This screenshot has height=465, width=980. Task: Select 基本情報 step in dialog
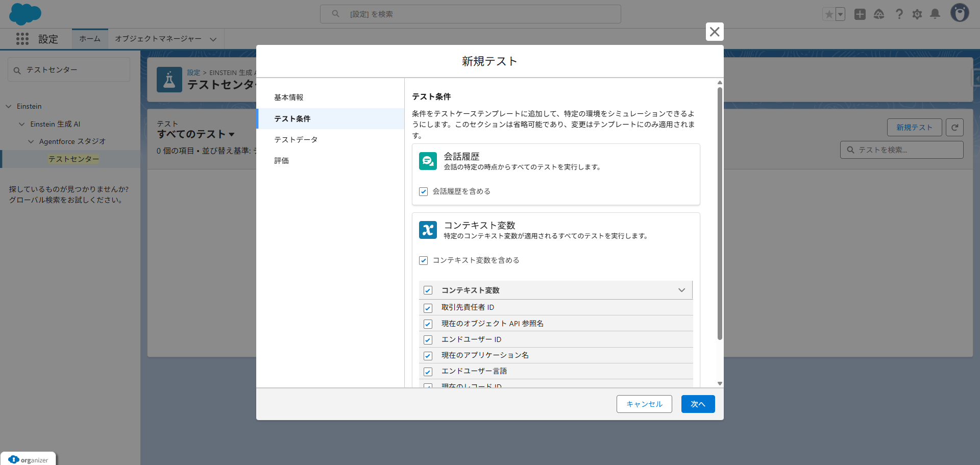(330, 97)
